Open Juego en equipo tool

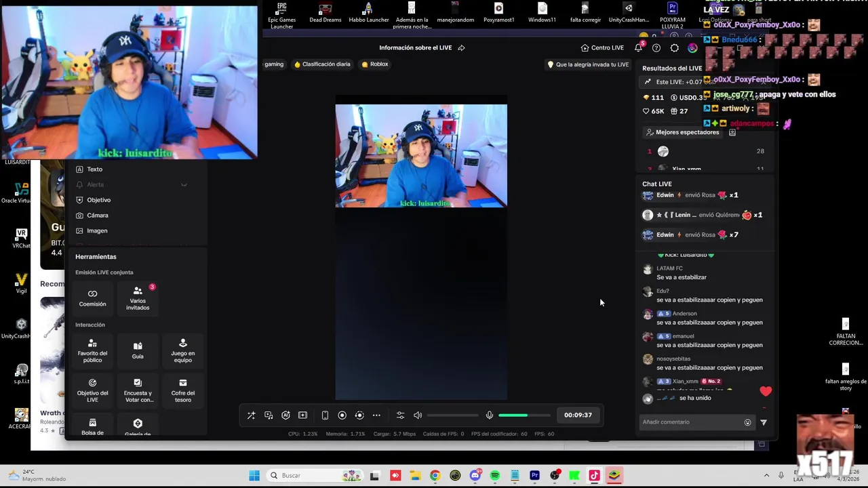182,350
